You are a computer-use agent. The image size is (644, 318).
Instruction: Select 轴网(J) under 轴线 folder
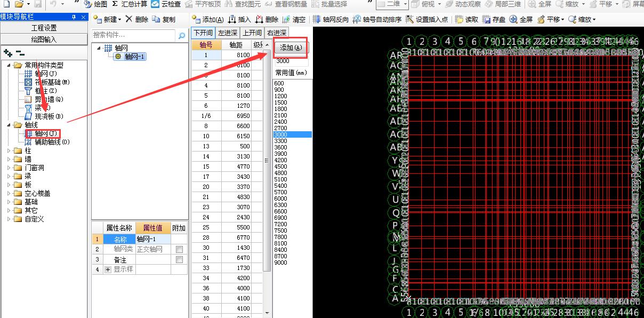[46, 133]
